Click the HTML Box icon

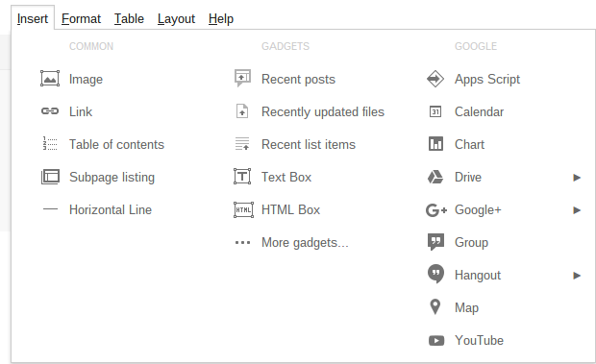coord(243,209)
